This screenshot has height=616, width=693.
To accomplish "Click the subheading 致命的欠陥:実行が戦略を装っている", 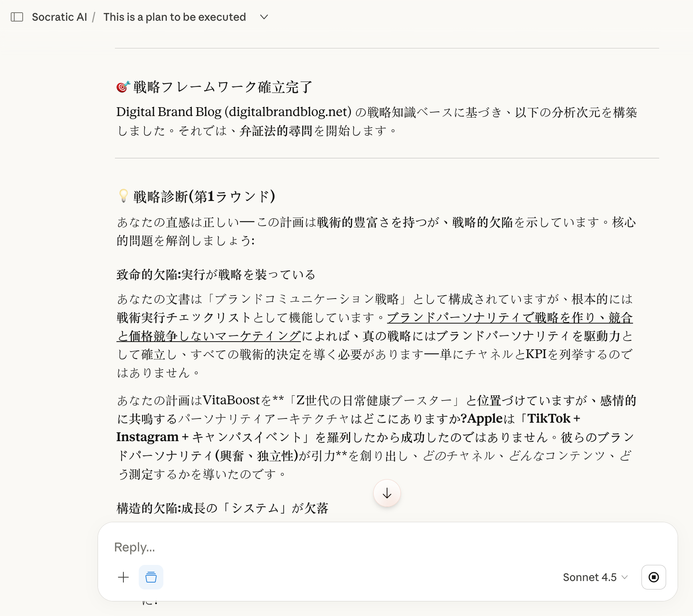I will 216,274.
